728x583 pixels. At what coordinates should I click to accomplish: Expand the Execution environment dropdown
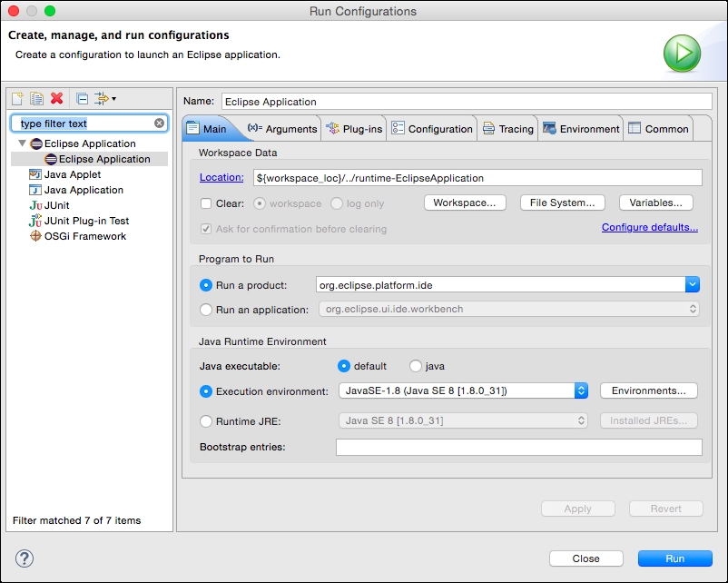click(x=581, y=390)
